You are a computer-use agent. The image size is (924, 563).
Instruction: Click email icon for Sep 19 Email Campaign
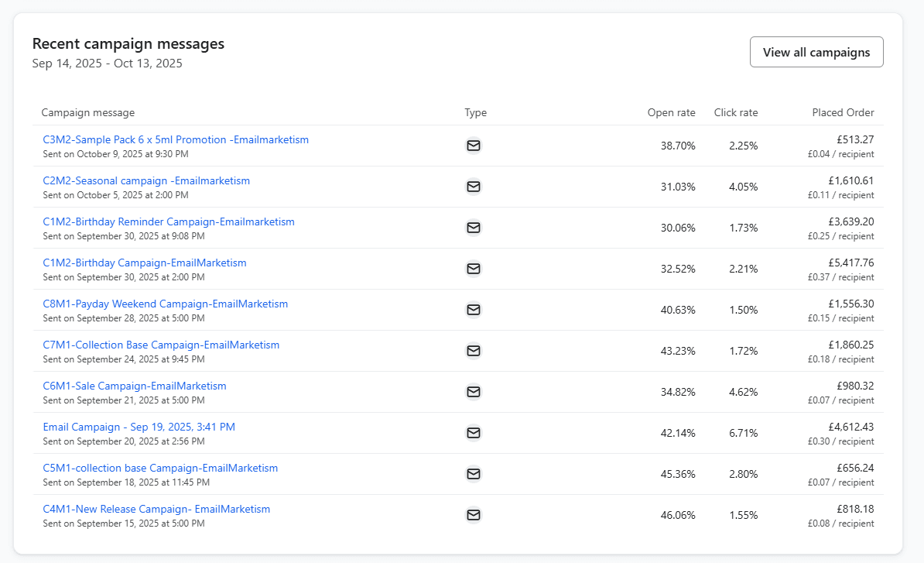pos(474,433)
